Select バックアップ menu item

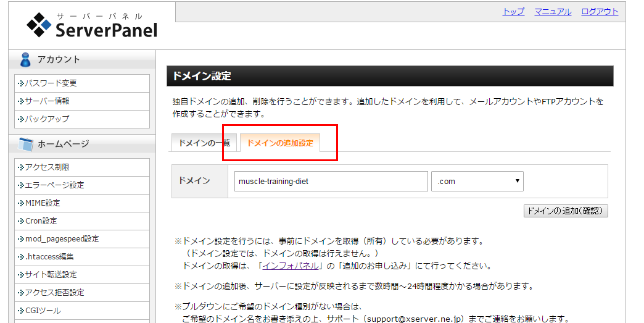click(47, 119)
